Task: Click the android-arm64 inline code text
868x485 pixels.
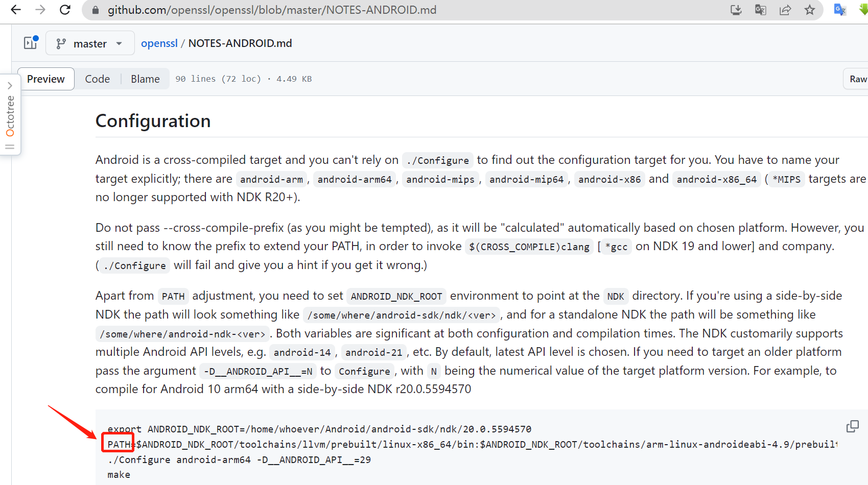Action: (355, 179)
